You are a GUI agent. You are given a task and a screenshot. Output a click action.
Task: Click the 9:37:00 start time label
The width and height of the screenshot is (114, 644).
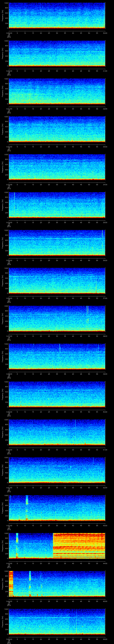9,336
